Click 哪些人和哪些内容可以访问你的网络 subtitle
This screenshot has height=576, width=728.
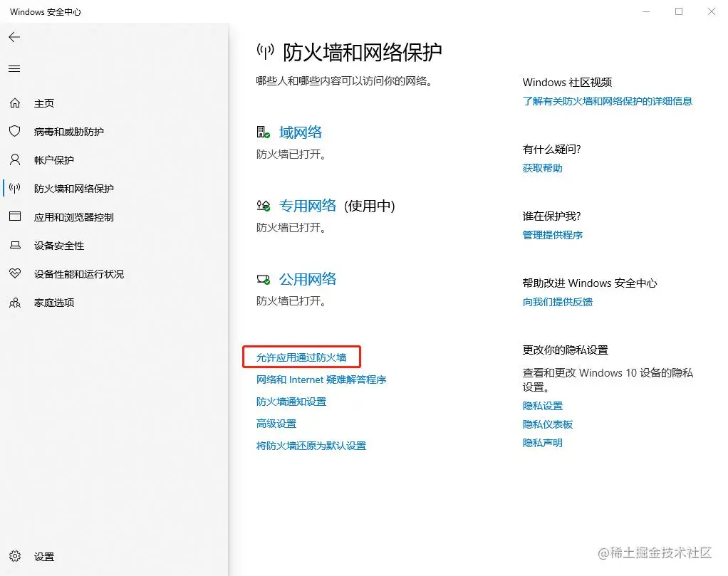[x=345, y=81]
